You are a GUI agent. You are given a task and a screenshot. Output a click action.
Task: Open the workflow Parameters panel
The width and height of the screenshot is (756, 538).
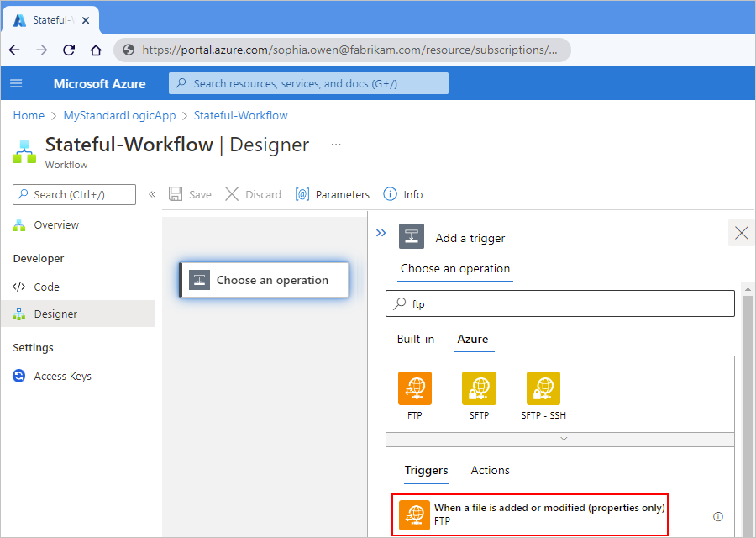[332, 194]
